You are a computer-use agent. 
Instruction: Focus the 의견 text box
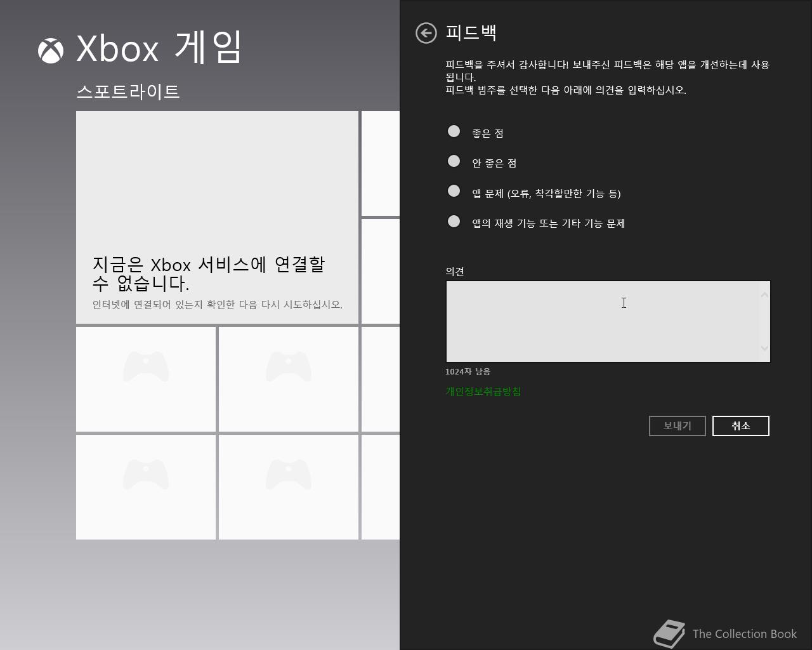click(608, 321)
